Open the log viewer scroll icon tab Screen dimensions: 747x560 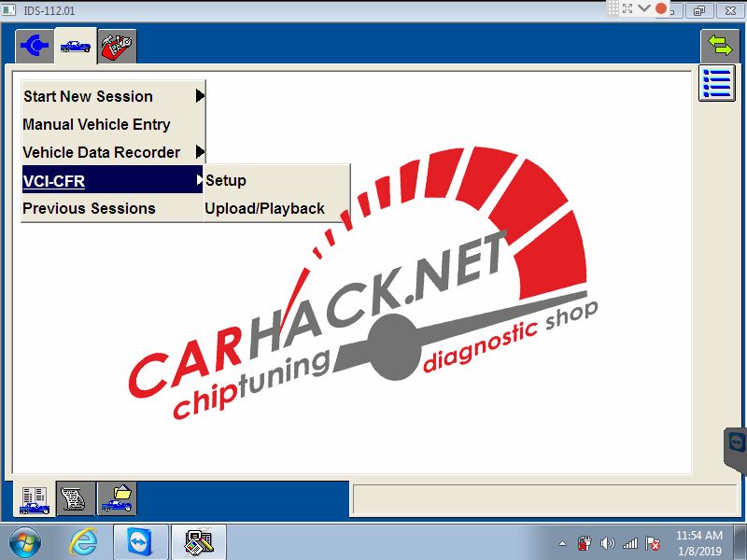click(x=76, y=499)
